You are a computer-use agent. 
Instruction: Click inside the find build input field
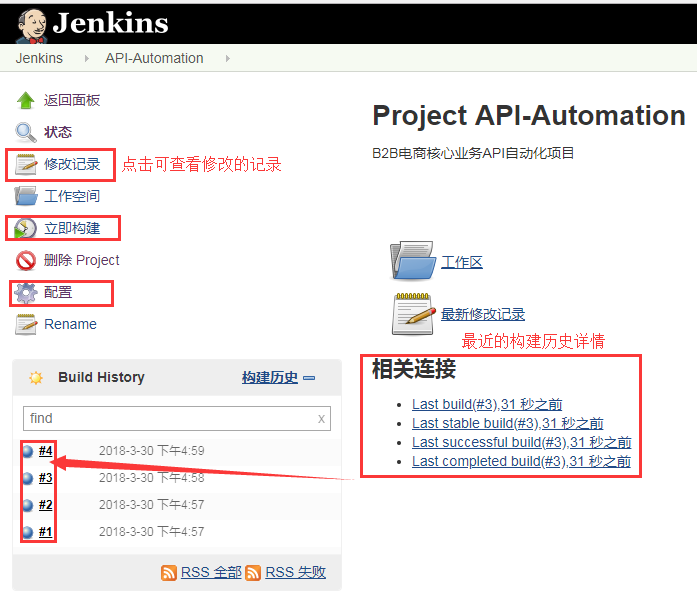[x=177, y=418]
